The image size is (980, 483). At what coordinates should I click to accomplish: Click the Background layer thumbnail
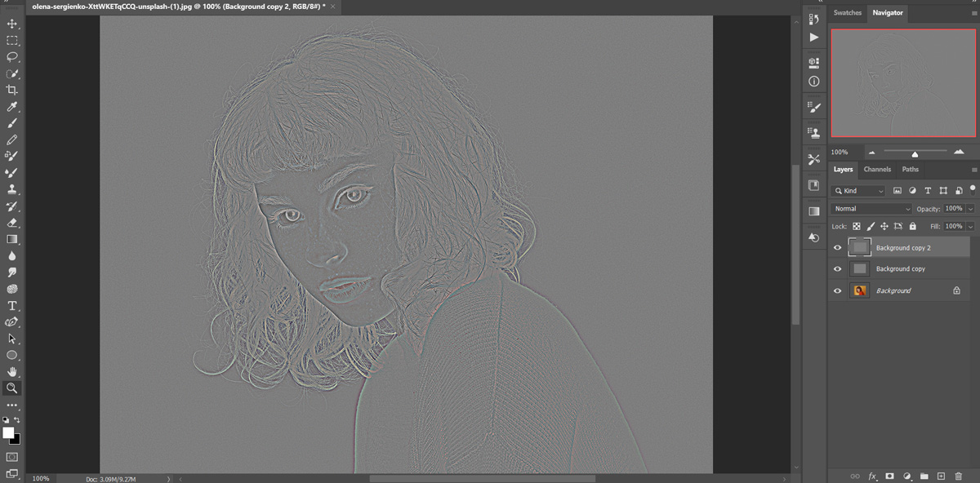pos(859,290)
